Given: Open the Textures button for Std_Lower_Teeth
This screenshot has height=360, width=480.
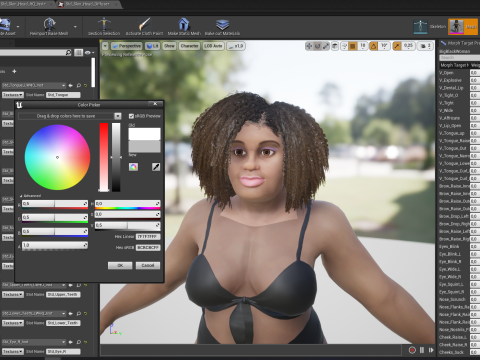Looking at the screenshot, I should click(13, 323).
